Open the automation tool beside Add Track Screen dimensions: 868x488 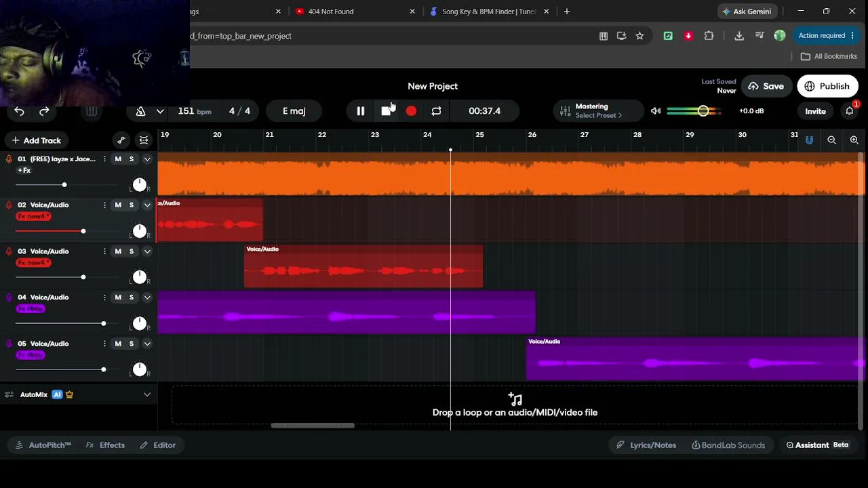(x=121, y=140)
